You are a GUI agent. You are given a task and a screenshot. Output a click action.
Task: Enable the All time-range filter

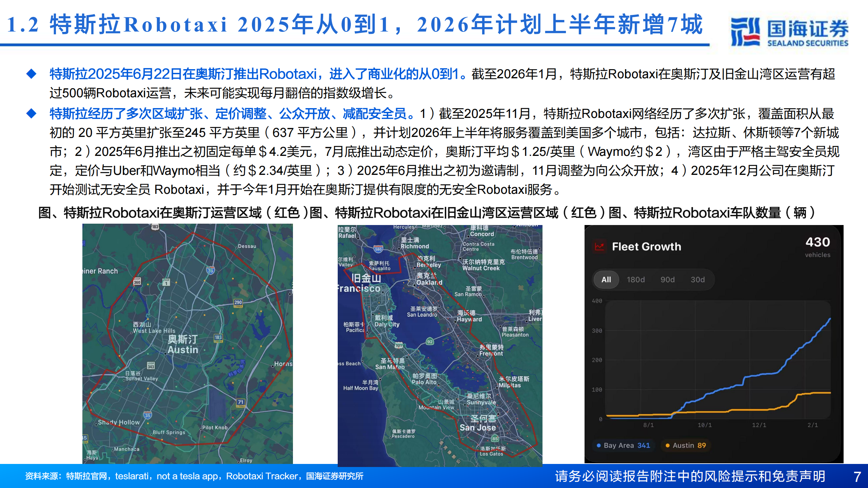pos(606,280)
